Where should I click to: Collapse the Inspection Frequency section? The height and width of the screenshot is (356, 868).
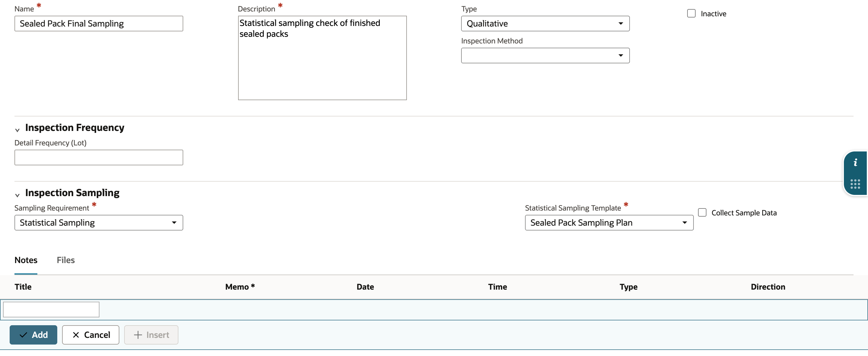click(17, 130)
